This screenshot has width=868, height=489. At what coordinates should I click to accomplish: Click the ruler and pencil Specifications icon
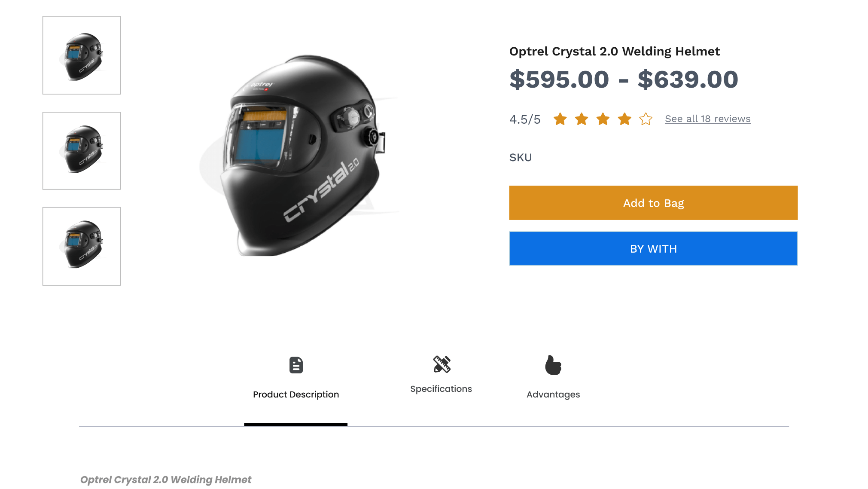point(442,364)
